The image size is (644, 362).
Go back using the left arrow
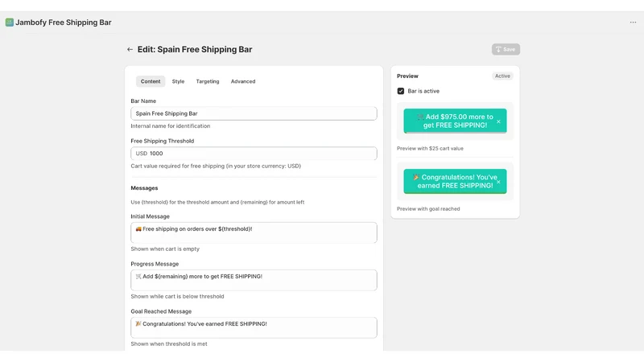click(x=130, y=49)
